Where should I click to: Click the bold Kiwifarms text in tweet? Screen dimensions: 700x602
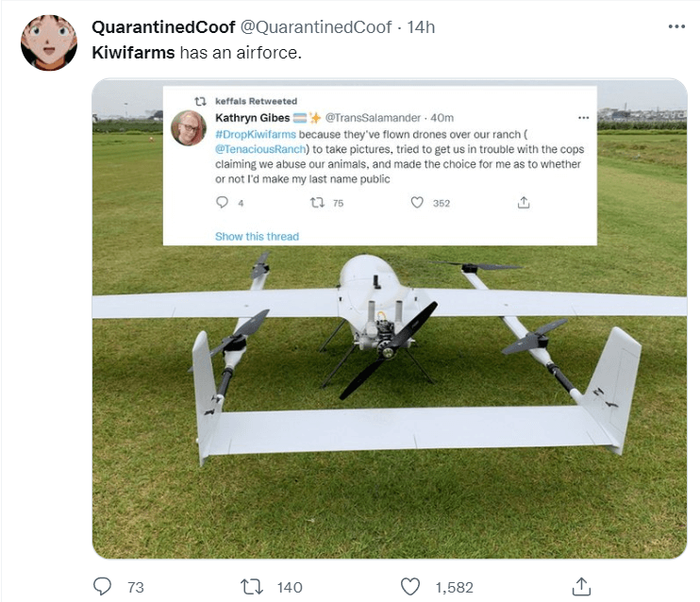[133, 53]
